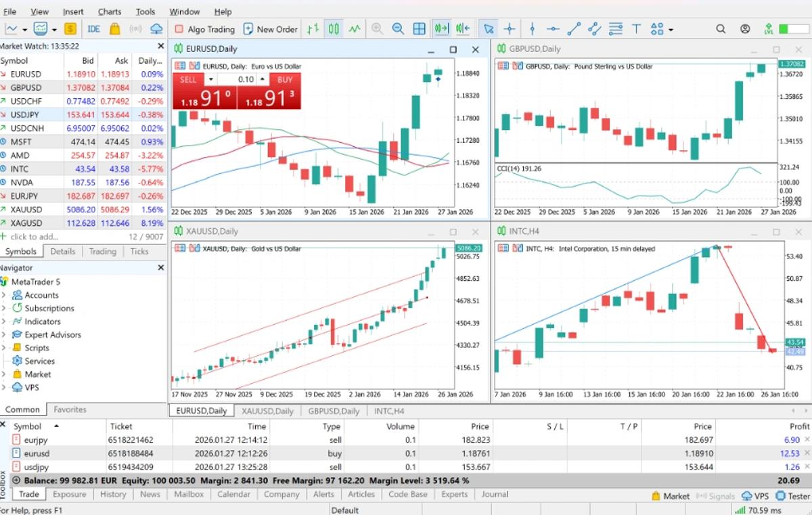Open the Market shopping bag icon
This screenshot has width=812, height=515.
pyautogui.click(x=115, y=29)
